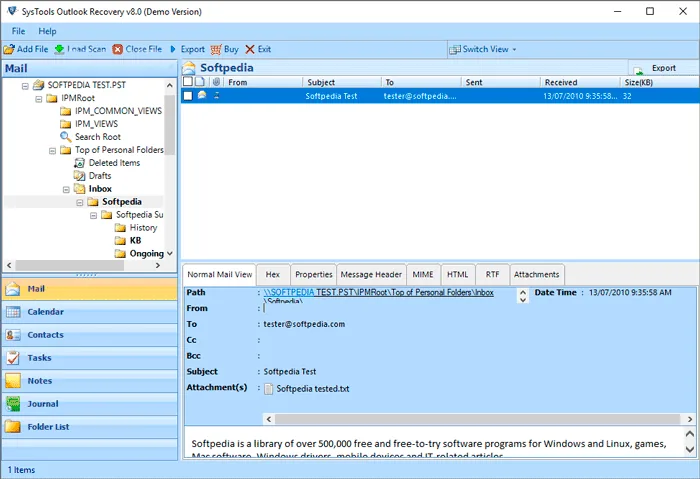Open the Help menu
700x479 pixels.
(x=47, y=31)
